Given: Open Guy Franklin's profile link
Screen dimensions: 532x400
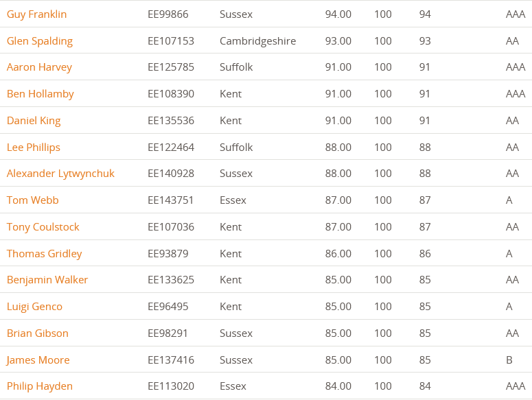Looking at the screenshot, I should [36, 14].
